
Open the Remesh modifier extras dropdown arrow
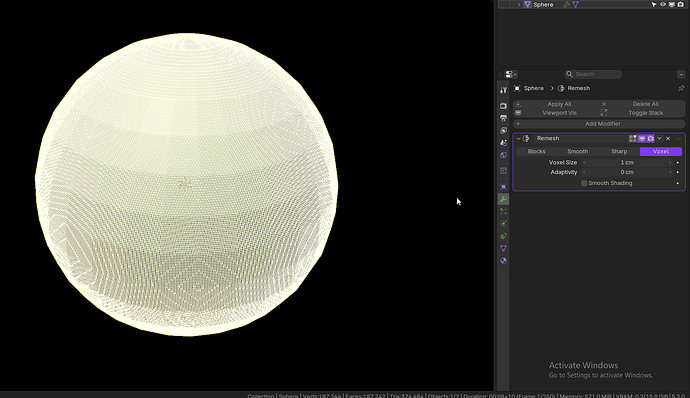pyautogui.click(x=659, y=138)
